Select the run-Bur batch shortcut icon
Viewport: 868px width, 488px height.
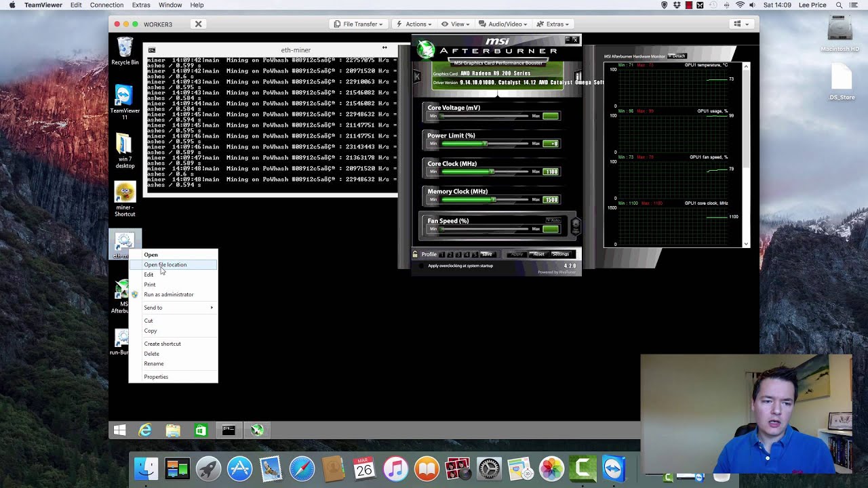tap(121, 342)
